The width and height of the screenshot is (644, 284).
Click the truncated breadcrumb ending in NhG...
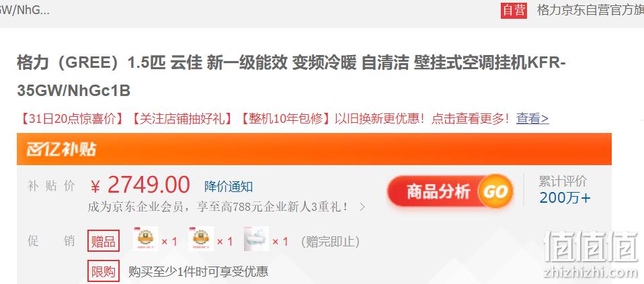coord(25,10)
